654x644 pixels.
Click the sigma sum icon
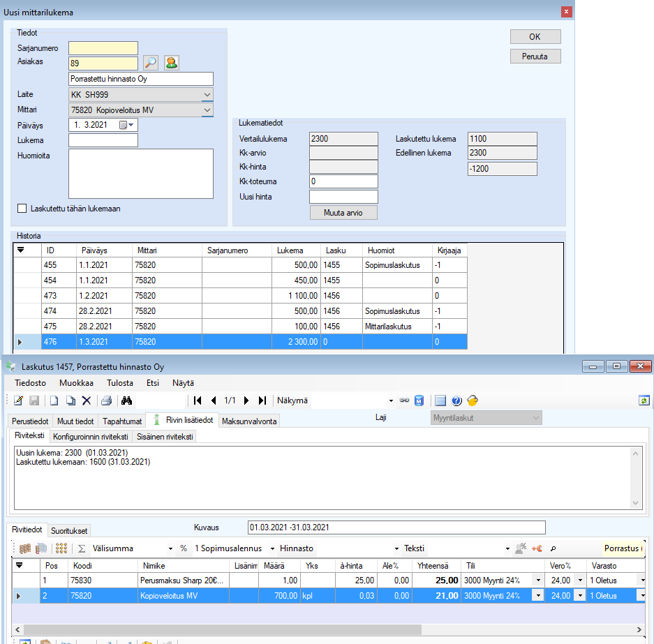tap(82, 548)
